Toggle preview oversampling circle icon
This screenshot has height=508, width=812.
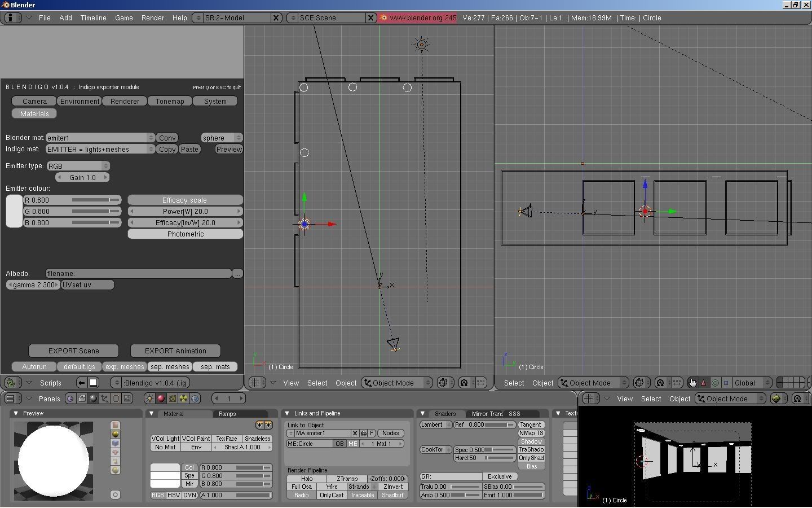pyautogui.click(x=115, y=494)
